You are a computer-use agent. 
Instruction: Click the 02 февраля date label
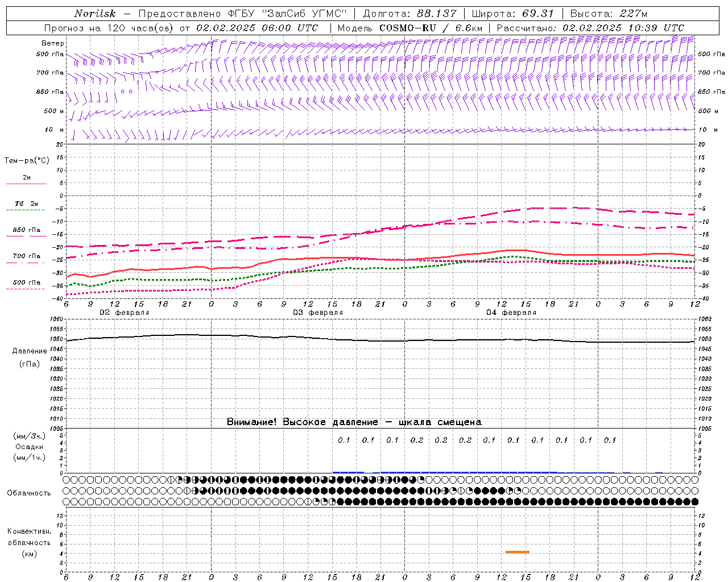tap(125, 313)
